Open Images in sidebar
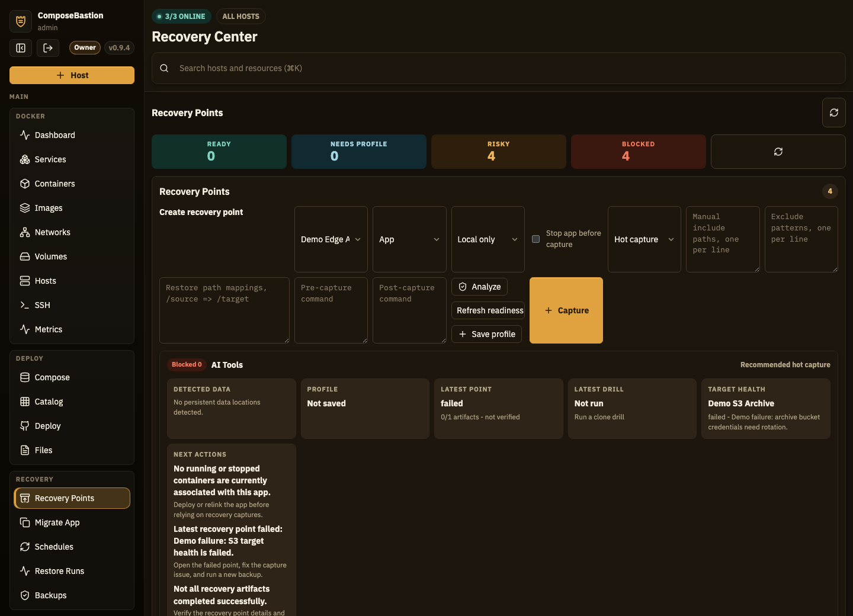Viewport: 853px width, 616px height. pyautogui.click(x=72, y=208)
